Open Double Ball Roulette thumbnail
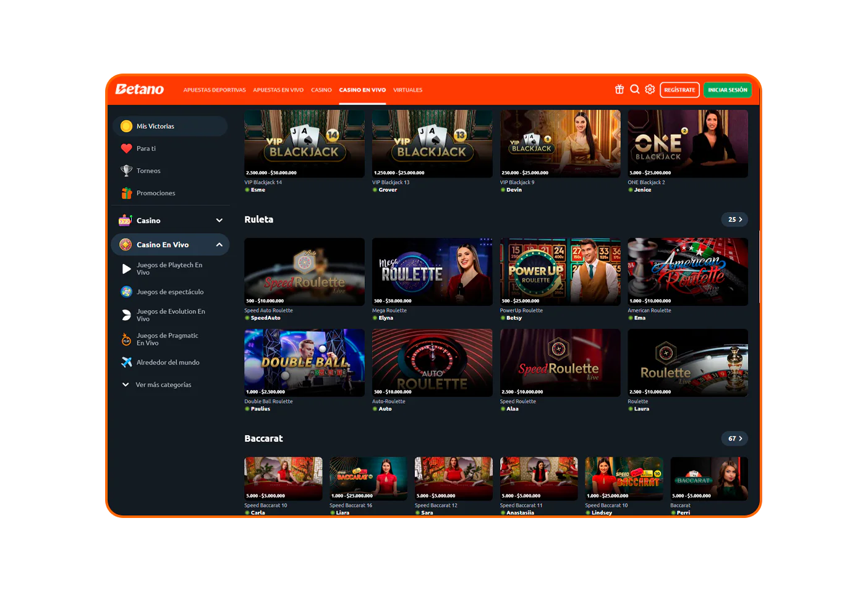Viewport: 868px width, 594px height. coord(304,363)
